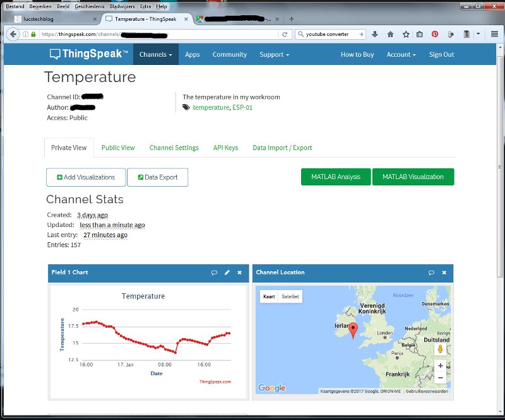Expand the Channels dropdown menu
The width and height of the screenshot is (505, 420).
tap(155, 54)
